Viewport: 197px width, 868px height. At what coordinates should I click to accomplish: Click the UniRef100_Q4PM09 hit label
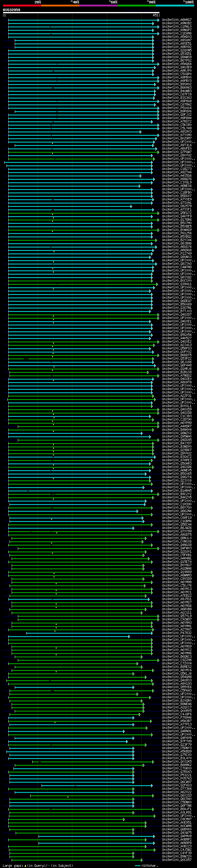click(177, 836)
